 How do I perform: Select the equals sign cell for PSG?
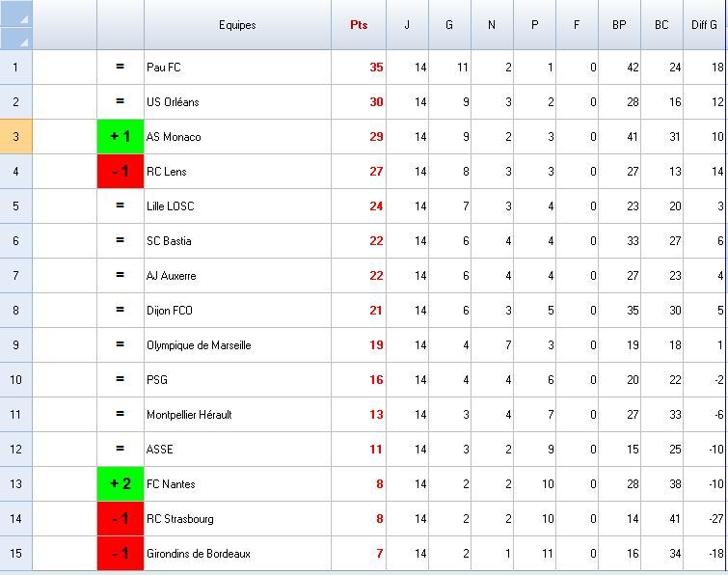click(121, 380)
